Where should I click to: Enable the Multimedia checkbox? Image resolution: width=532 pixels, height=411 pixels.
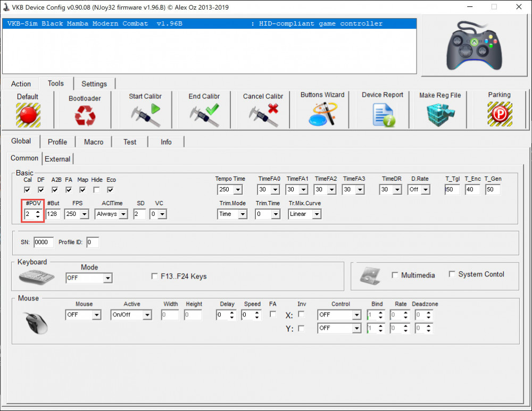(x=395, y=275)
